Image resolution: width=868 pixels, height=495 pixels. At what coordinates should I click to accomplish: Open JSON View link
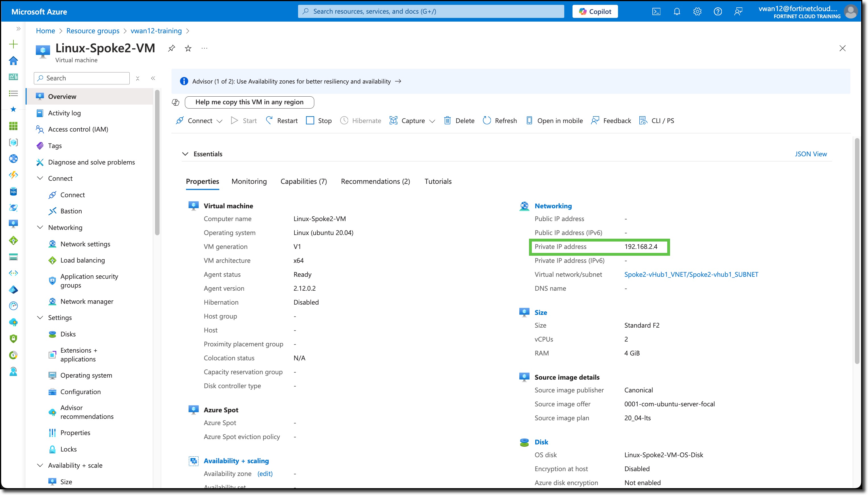click(811, 154)
